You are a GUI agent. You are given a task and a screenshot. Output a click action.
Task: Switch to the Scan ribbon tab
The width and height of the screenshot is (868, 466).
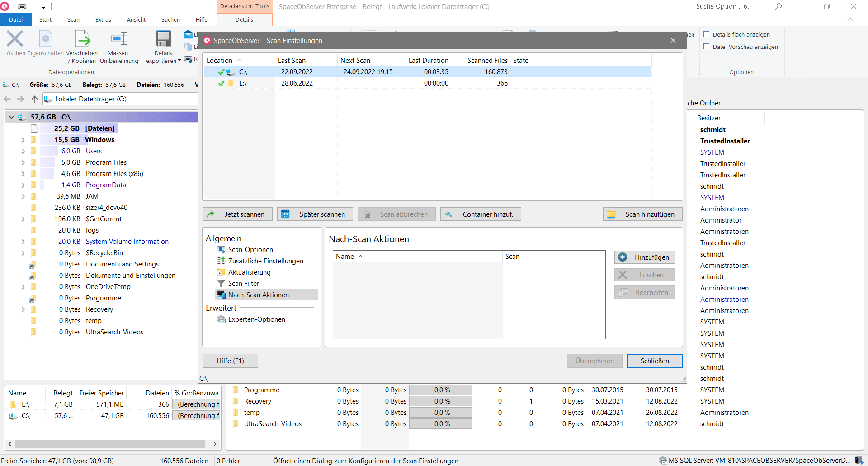click(x=73, y=19)
